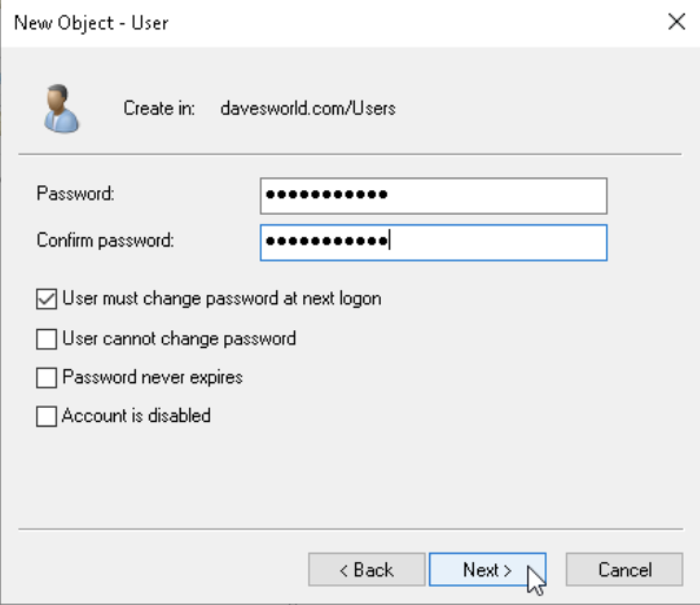Go back with the '< Back' button

click(x=367, y=570)
